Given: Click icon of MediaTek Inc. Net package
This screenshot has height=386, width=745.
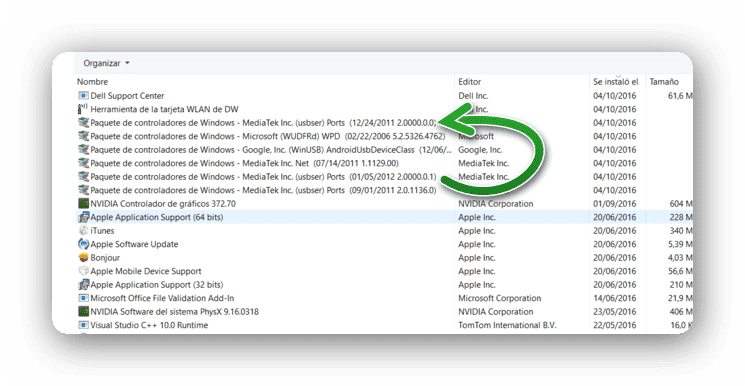Looking at the screenshot, I should coord(83,163).
